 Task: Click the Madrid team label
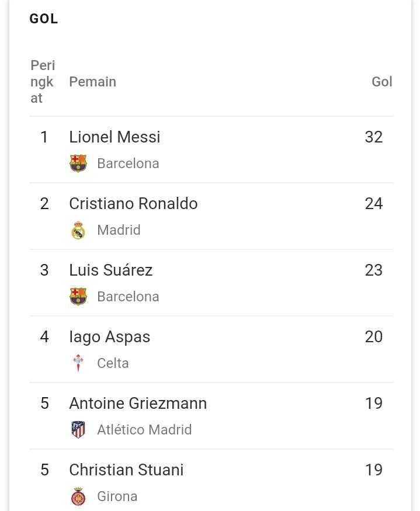[119, 230]
